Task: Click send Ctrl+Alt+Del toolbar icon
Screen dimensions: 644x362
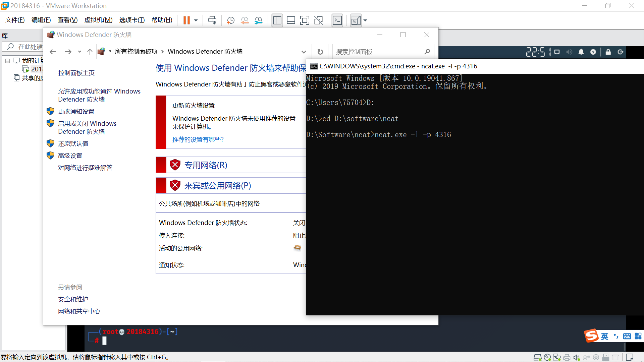Action: (212, 20)
